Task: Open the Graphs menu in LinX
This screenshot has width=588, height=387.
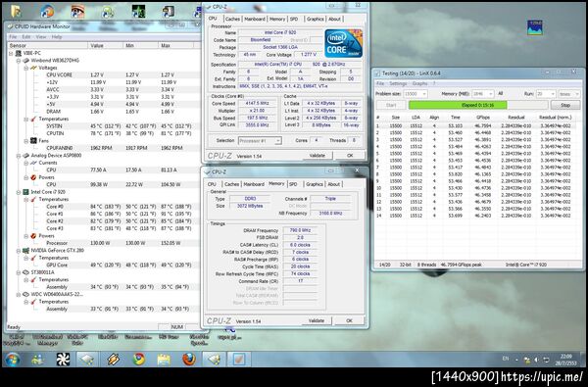Action: click(x=419, y=83)
